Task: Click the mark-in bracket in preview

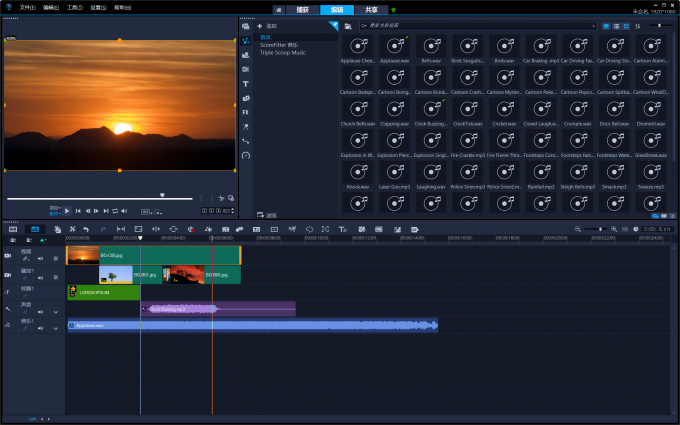Action: [202, 198]
